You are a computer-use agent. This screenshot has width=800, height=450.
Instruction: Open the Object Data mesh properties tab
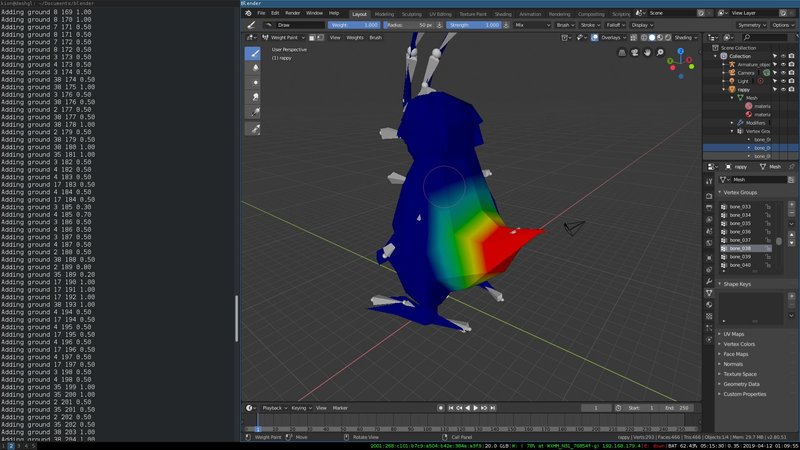[x=709, y=293]
